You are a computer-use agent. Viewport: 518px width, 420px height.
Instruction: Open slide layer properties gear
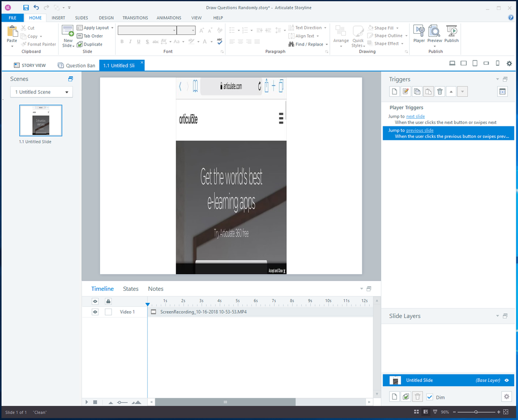[507, 397]
